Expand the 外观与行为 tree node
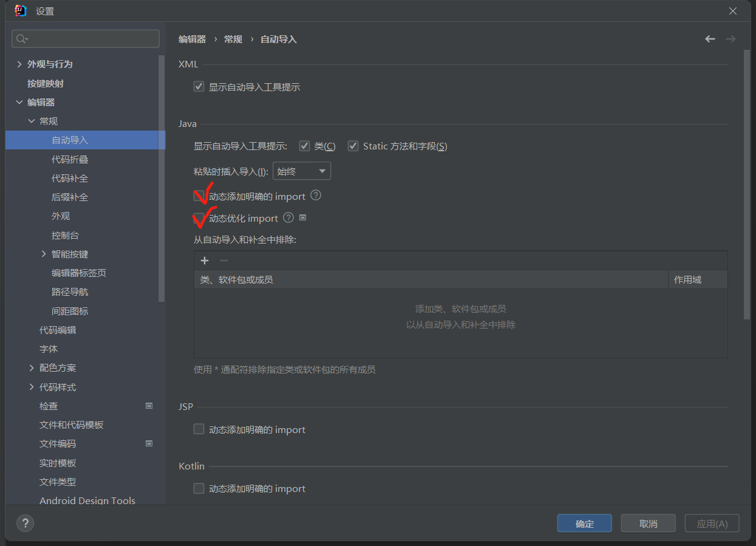The height and width of the screenshot is (546, 756). point(19,64)
